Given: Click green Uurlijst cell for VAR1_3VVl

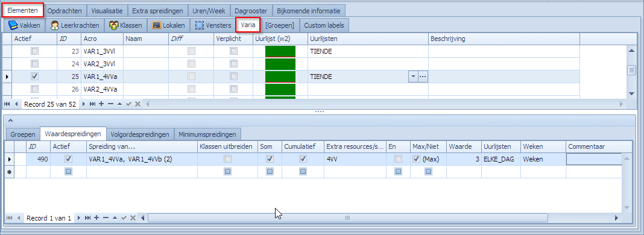Looking at the screenshot, I should pyautogui.click(x=280, y=51).
